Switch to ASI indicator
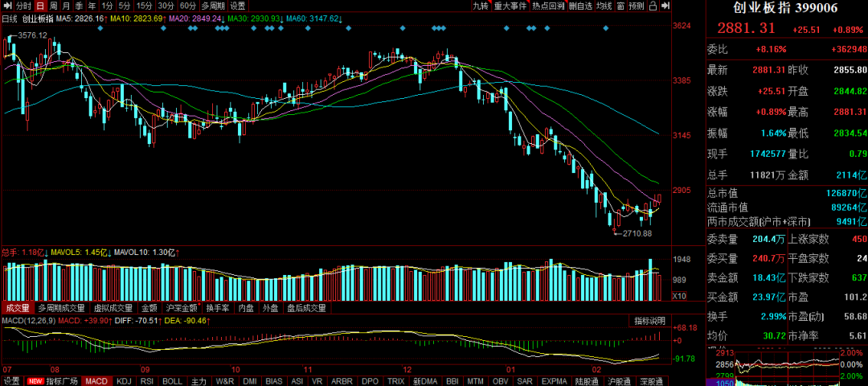Screen dimensions: 868x386 tap(297, 381)
